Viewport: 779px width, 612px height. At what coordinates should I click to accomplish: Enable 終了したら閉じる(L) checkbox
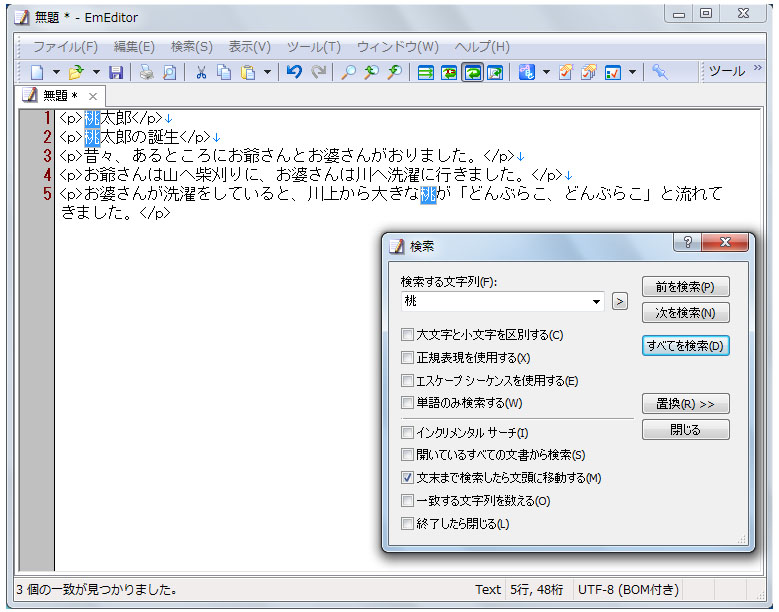[407, 523]
